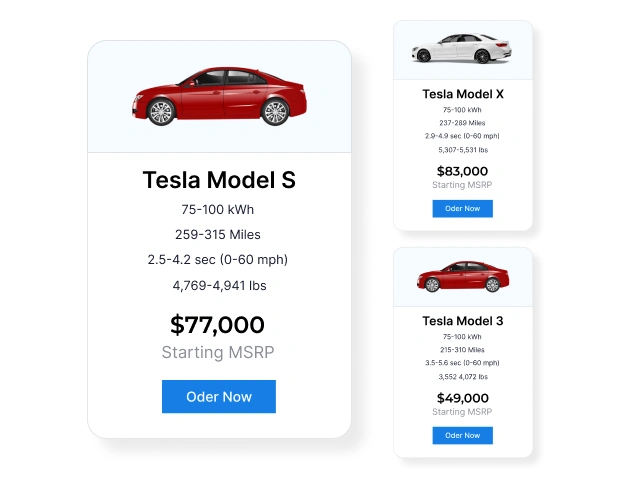Select the white Model X car image
Screen dimensions: 621x479
click(462, 48)
